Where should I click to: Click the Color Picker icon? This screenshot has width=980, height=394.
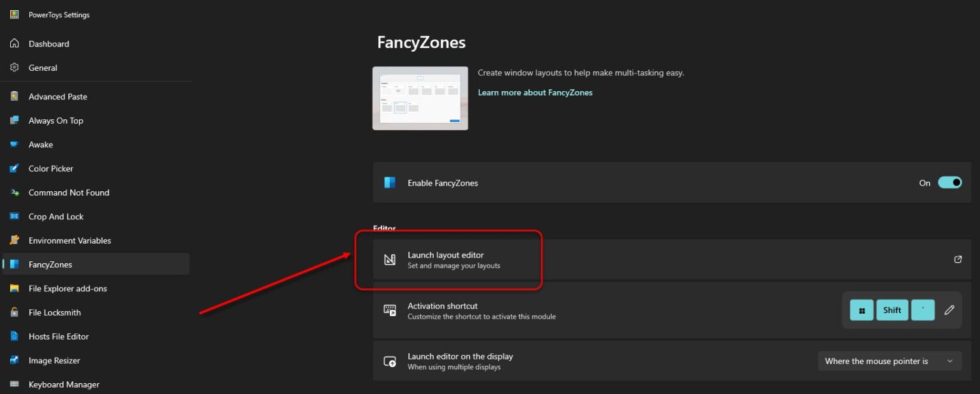[14, 168]
